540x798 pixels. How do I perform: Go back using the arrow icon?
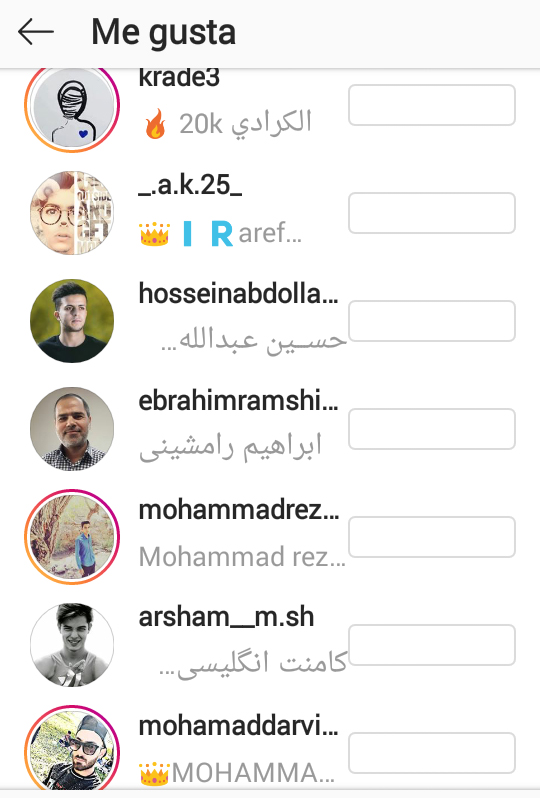pos(36,32)
